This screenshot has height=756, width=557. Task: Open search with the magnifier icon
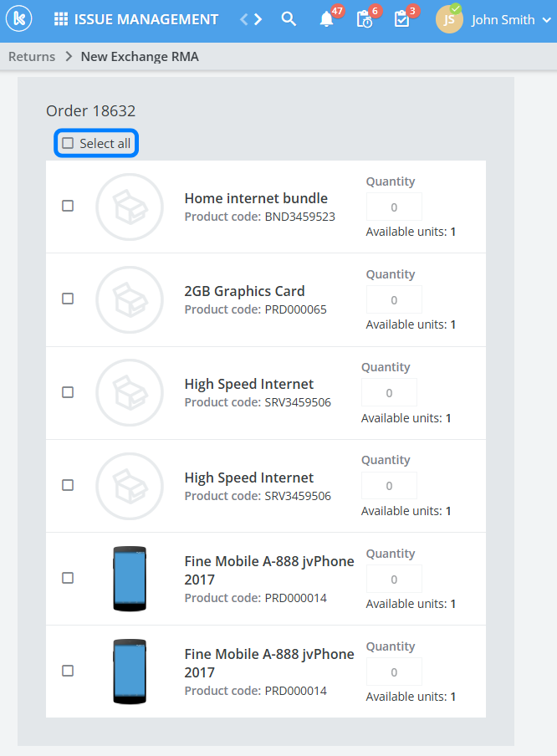tap(289, 19)
